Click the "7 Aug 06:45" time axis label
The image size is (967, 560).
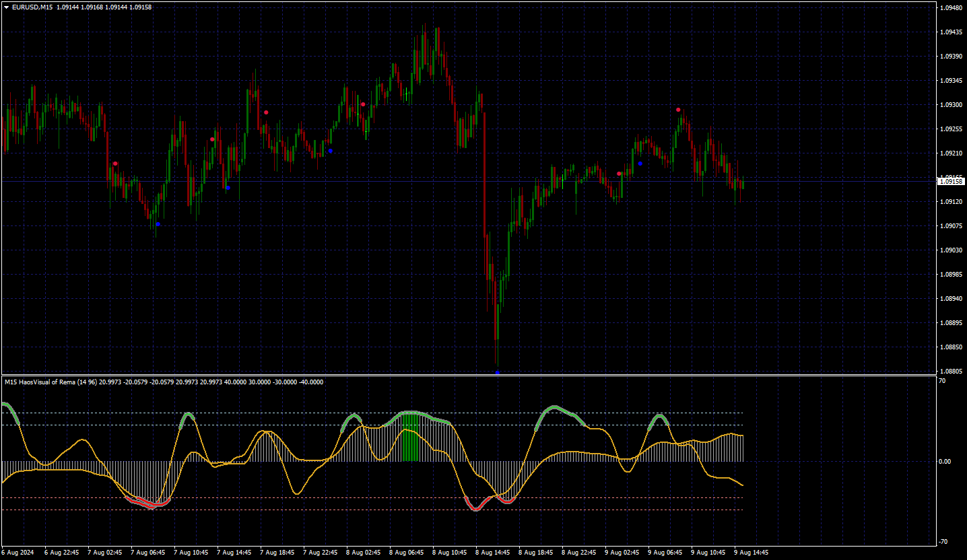tap(148, 553)
